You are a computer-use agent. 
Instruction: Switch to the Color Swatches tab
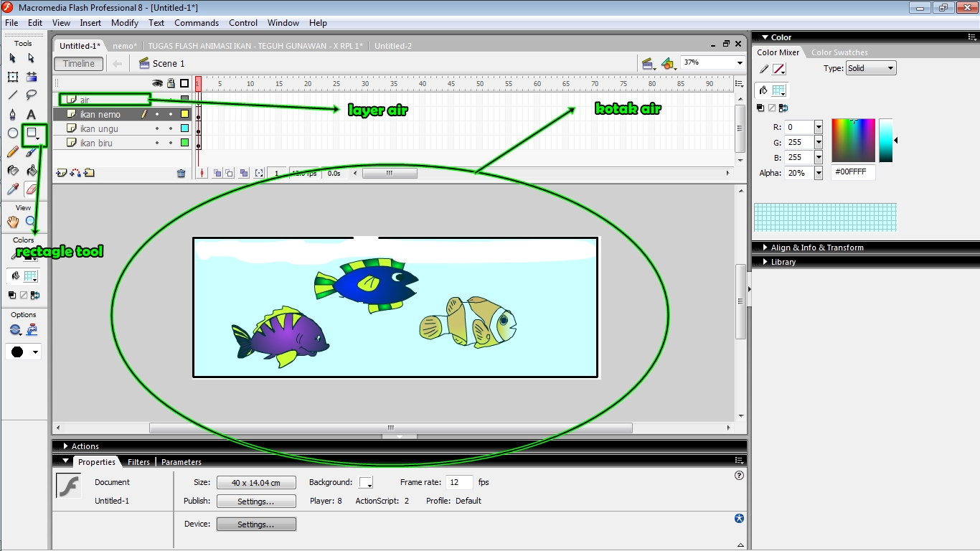coord(839,52)
